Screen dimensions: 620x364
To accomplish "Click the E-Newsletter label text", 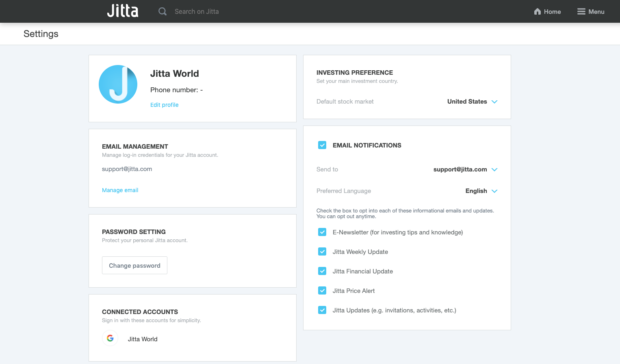I will tap(398, 232).
